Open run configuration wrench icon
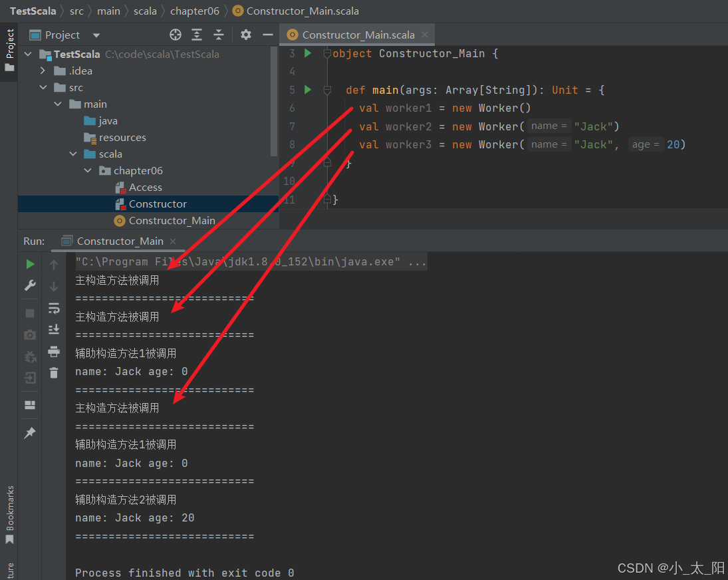Viewport: 728px width, 580px height. 30,285
